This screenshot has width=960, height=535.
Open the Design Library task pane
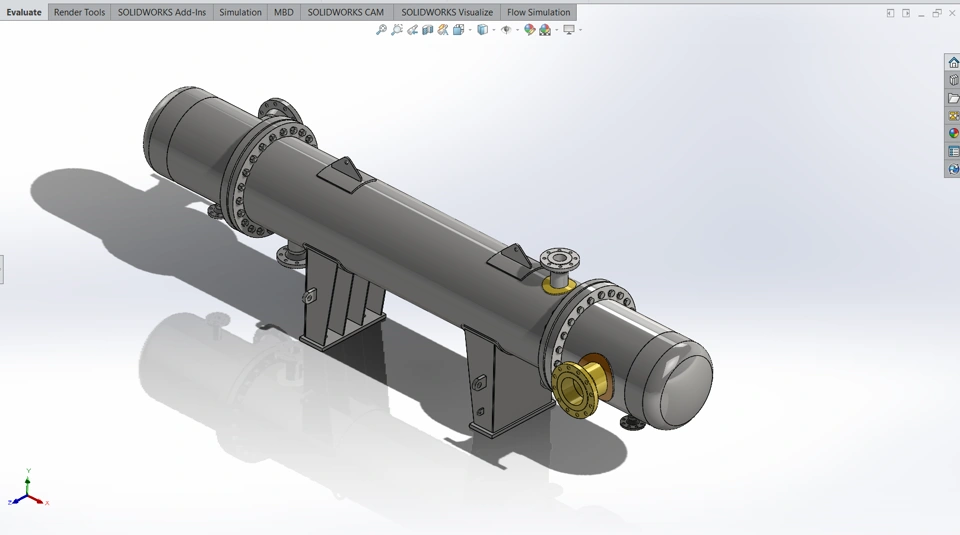(953, 80)
